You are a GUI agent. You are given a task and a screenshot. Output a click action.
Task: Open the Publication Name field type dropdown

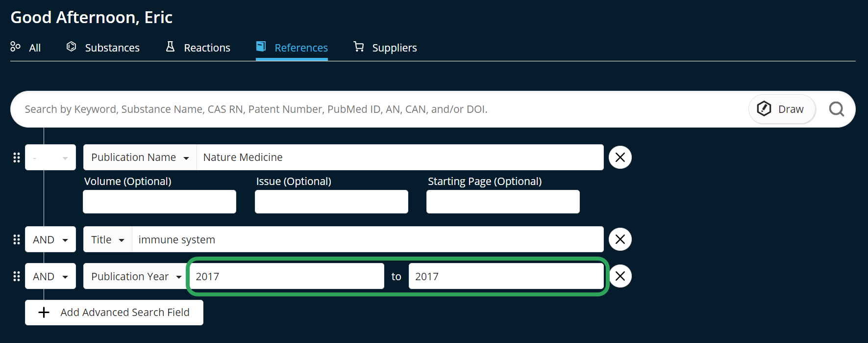point(140,158)
